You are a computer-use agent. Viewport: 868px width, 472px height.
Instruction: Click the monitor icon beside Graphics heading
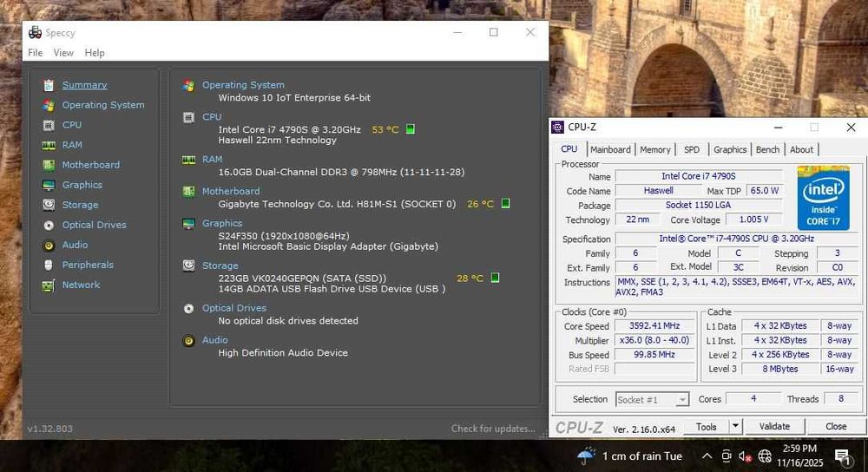point(188,224)
